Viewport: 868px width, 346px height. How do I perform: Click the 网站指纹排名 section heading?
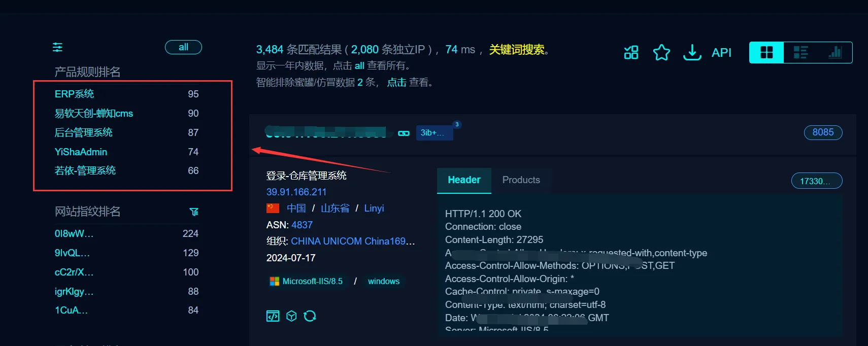[x=87, y=211]
